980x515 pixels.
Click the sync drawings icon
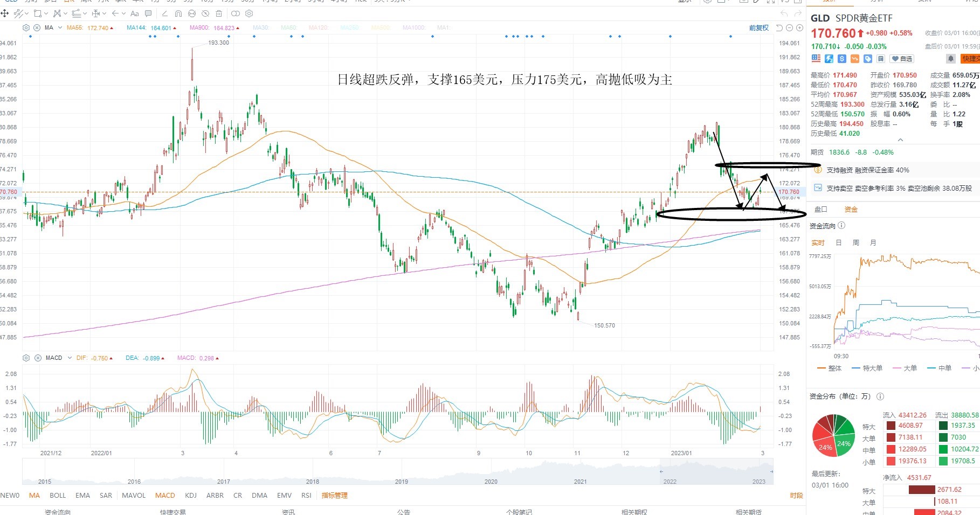point(192,13)
